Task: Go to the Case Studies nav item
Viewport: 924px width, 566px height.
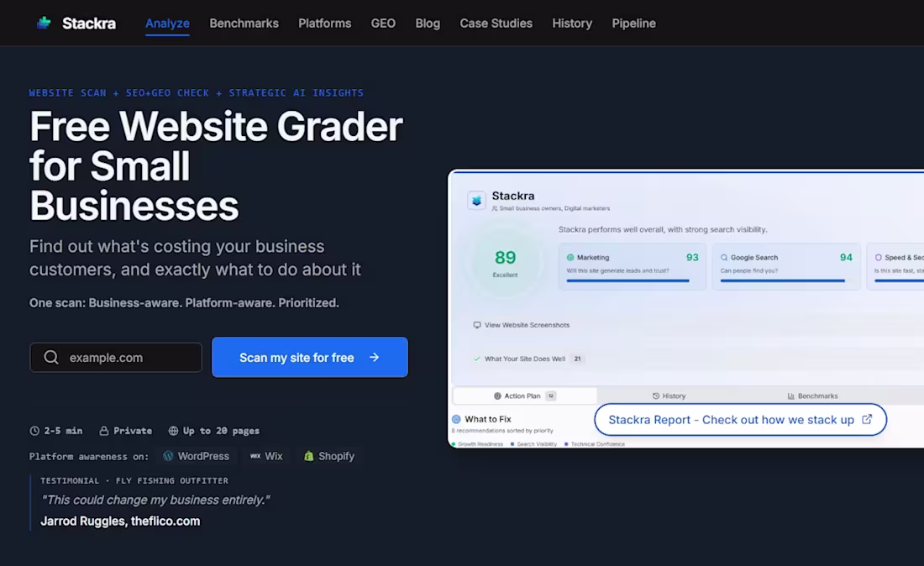Action: click(x=496, y=24)
